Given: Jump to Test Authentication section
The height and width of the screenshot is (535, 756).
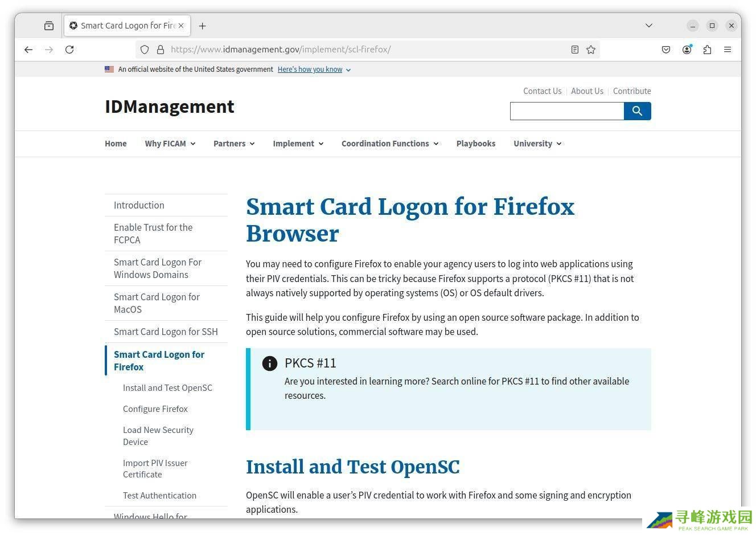Looking at the screenshot, I should [x=160, y=496].
